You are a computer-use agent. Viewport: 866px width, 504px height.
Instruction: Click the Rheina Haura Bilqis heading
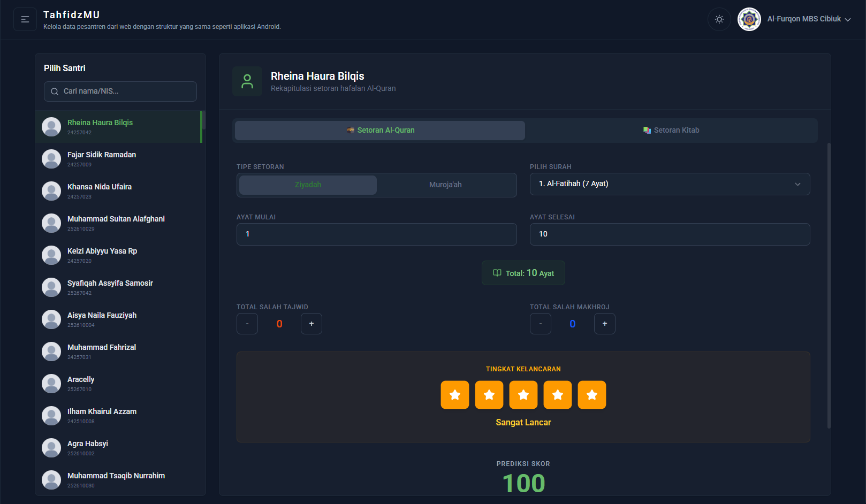pyautogui.click(x=317, y=76)
